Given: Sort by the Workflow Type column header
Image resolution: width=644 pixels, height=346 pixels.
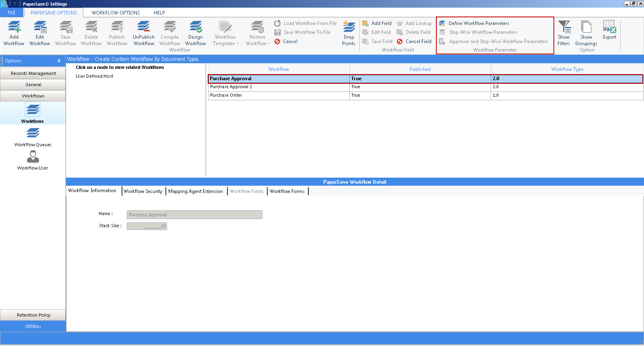Looking at the screenshot, I should pyautogui.click(x=567, y=69).
